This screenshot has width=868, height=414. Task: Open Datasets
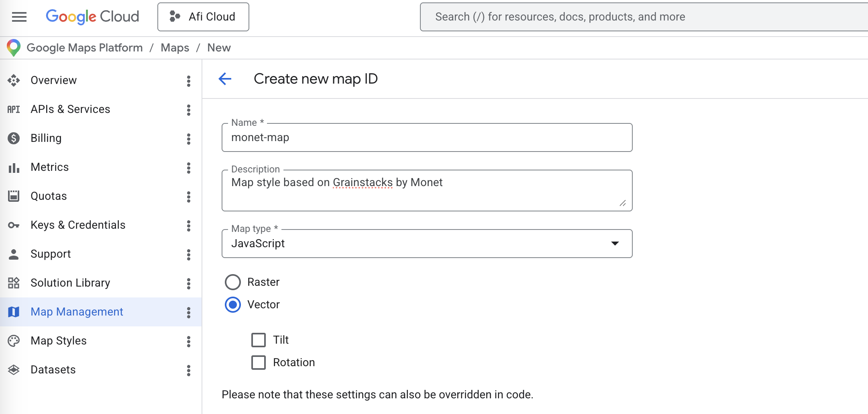point(53,370)
